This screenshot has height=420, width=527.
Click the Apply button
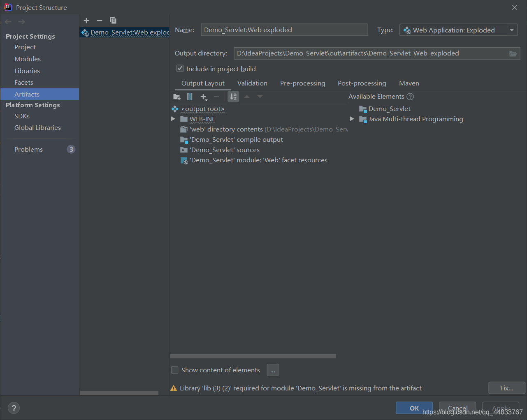(x=501, y=408)
